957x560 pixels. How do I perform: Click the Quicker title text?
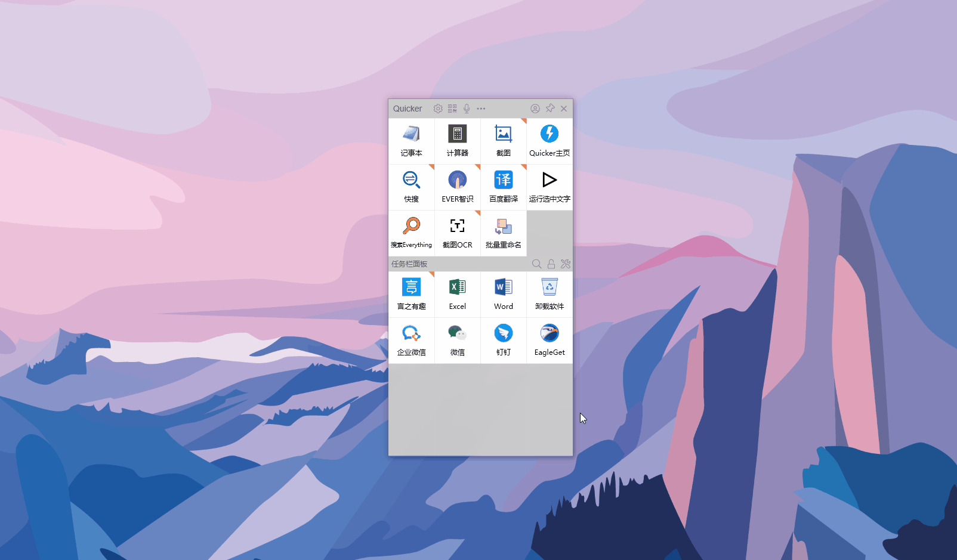coord(408,109)
